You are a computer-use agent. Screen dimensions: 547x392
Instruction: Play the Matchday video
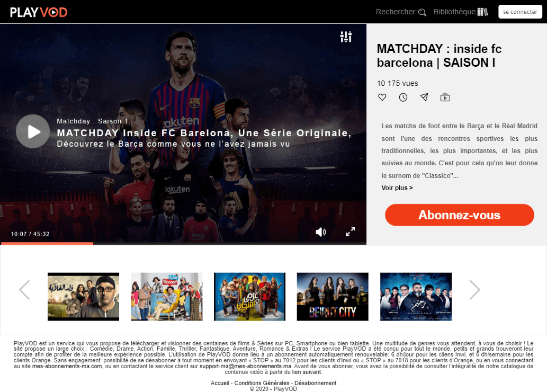click(x=33, y=131)
